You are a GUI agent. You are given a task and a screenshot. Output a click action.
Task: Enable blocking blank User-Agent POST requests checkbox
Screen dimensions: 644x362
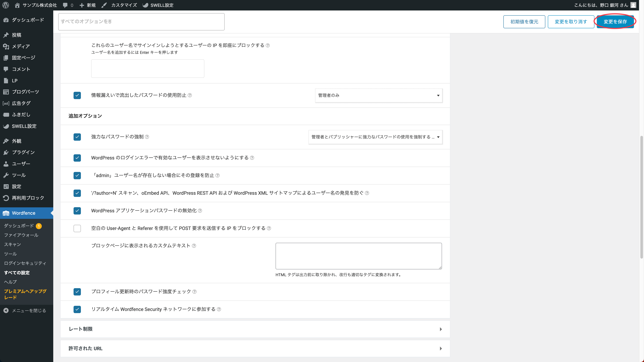point(77,228)
